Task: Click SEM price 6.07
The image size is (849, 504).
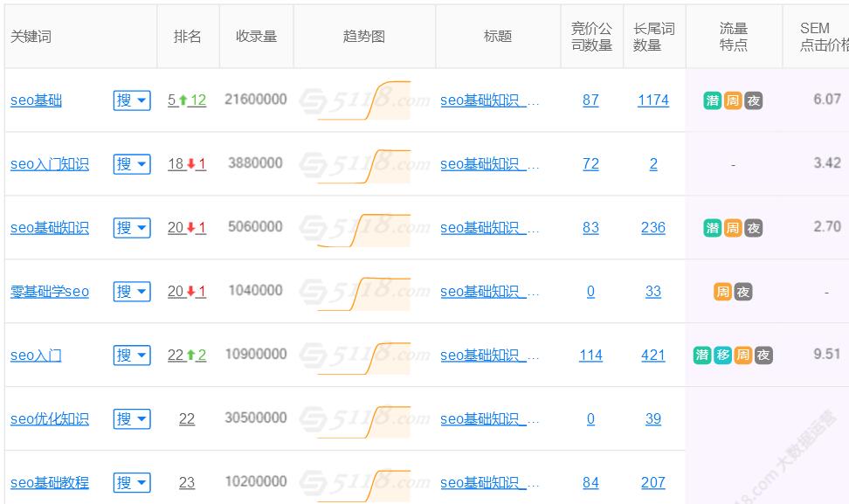Action: [x=827, y=99]
